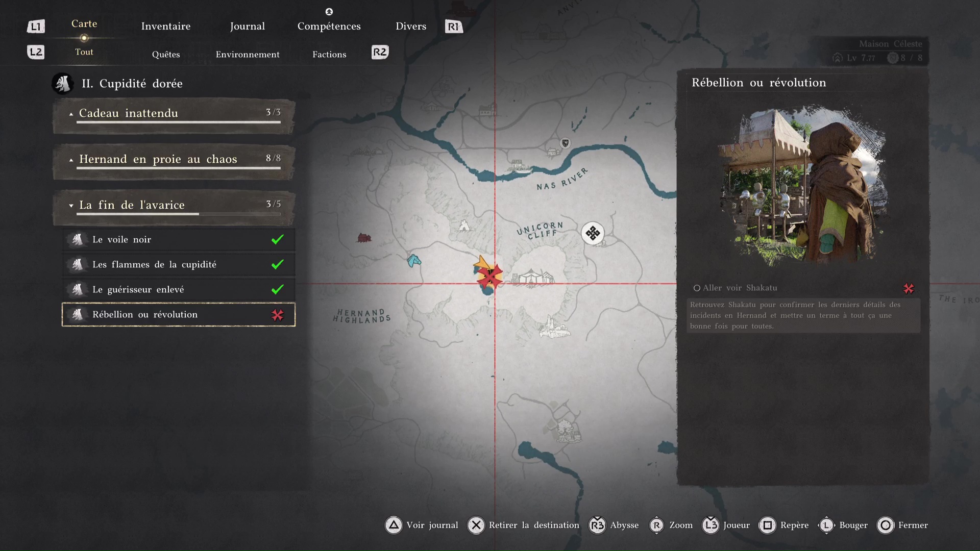Click the Fermer button label

(913, 525)
